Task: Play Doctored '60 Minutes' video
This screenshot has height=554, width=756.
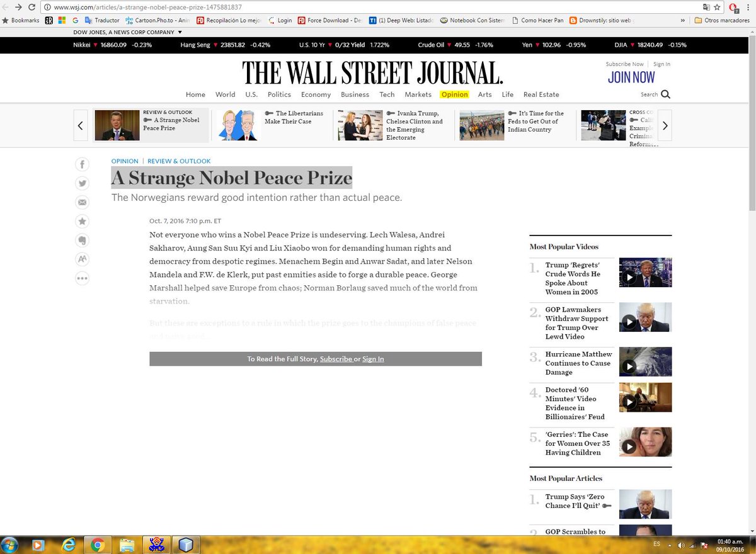Action: point(645,397)
